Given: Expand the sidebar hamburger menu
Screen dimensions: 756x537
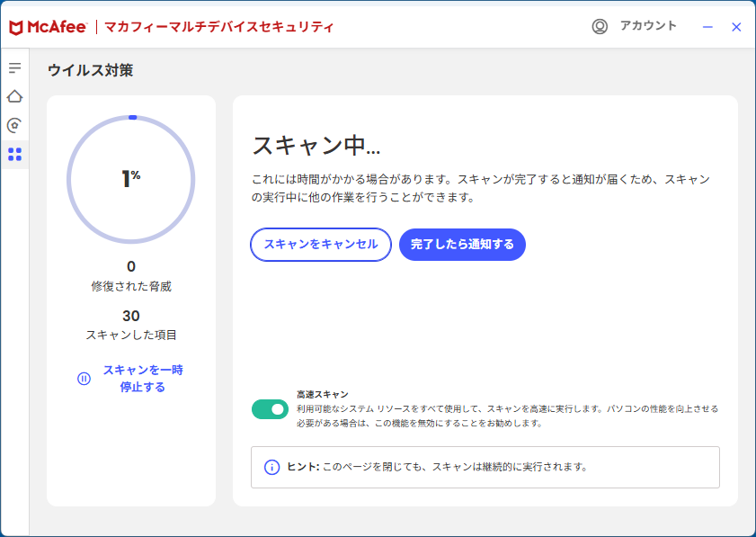Looking at the screenshot, I should pos(14,68).
